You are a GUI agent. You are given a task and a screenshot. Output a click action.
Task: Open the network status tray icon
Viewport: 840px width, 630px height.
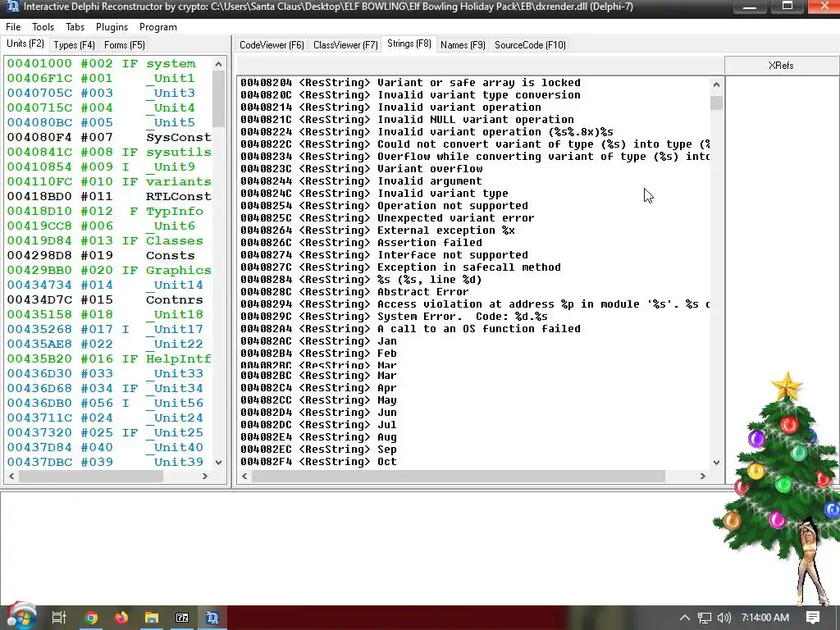click(x=705, y=618)
